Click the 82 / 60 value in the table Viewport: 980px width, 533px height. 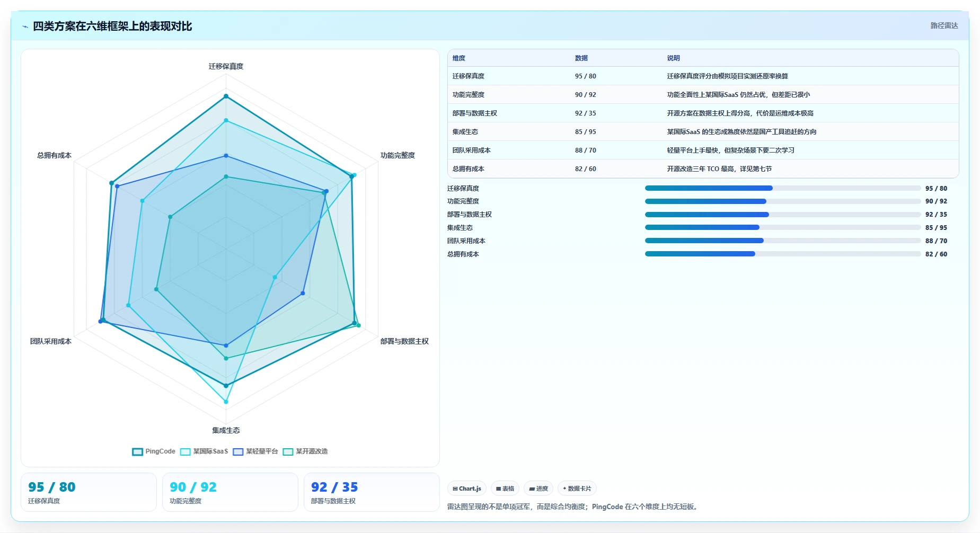point(586,169)
